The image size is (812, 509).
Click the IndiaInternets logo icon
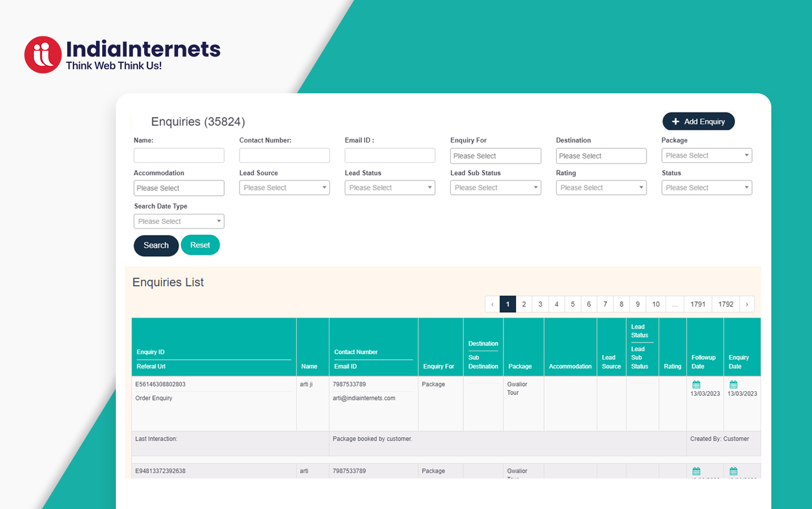(43, 55)
